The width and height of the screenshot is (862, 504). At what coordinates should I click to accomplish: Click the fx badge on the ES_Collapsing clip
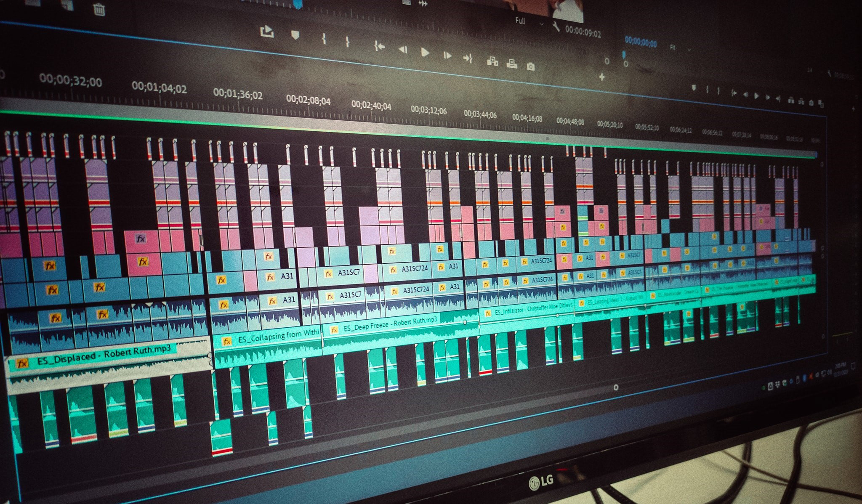click(x=226, y=341)
